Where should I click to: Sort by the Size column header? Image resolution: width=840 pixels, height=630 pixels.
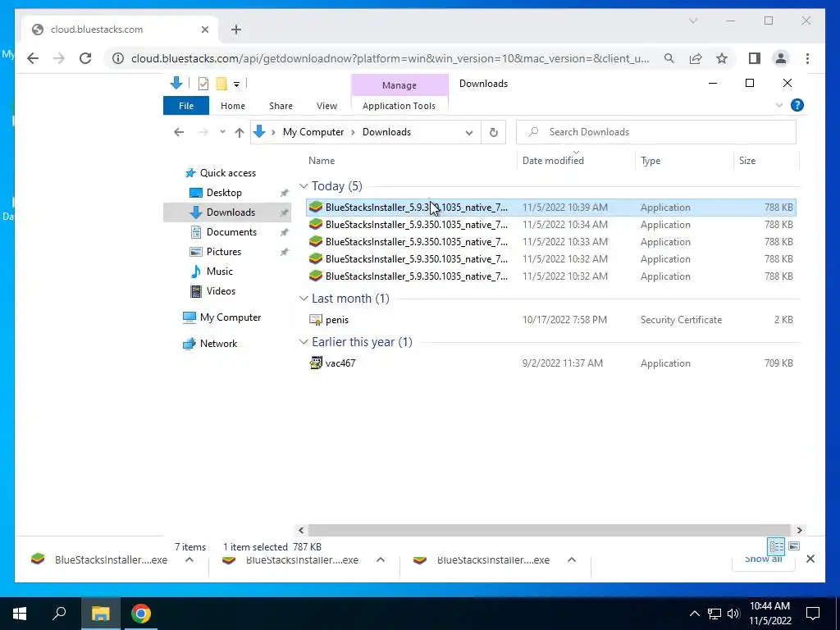point(746,161)
